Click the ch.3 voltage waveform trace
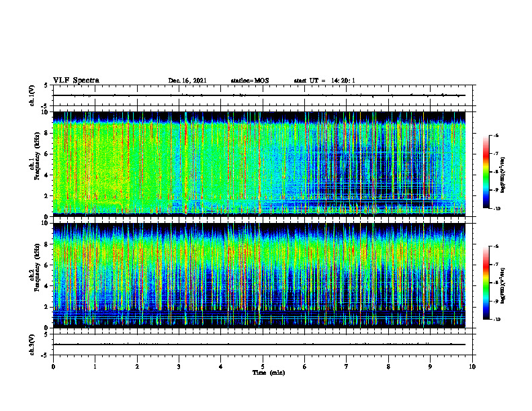The width and height of the screenshot is (532, 411). [x=259, y=345]
